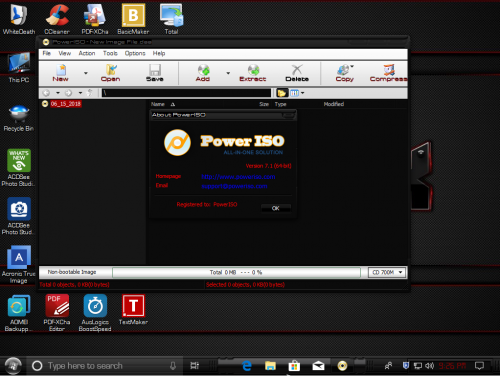Screen dimensions: 500x376
Task: Open the Action menu
Action: (x=87, y=53)
